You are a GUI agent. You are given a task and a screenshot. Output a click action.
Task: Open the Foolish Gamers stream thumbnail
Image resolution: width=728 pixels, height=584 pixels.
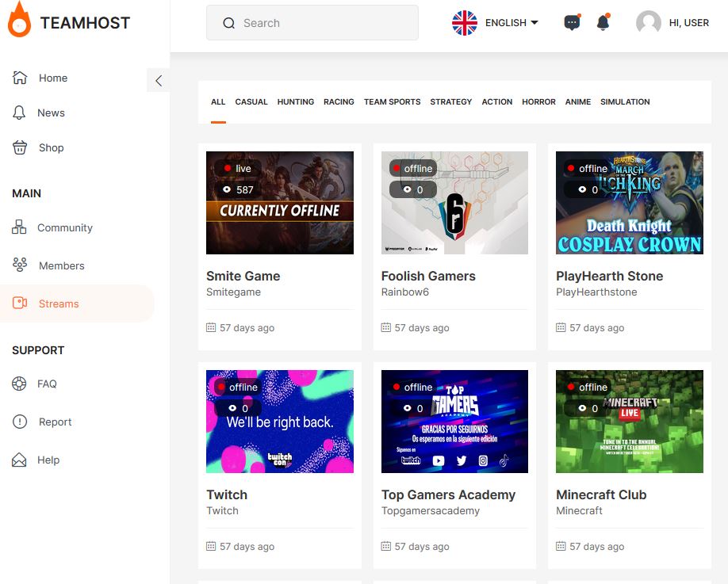click(454, 203)
